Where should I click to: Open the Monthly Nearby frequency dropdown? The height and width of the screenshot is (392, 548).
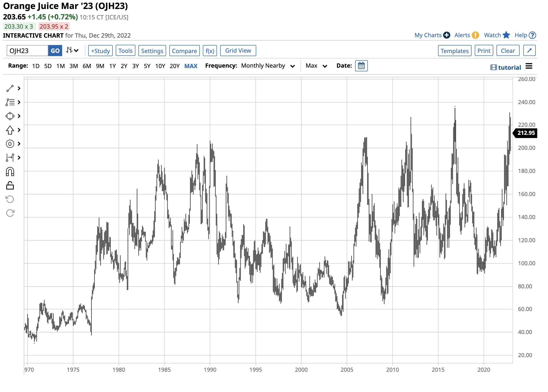tap(268, 66)
